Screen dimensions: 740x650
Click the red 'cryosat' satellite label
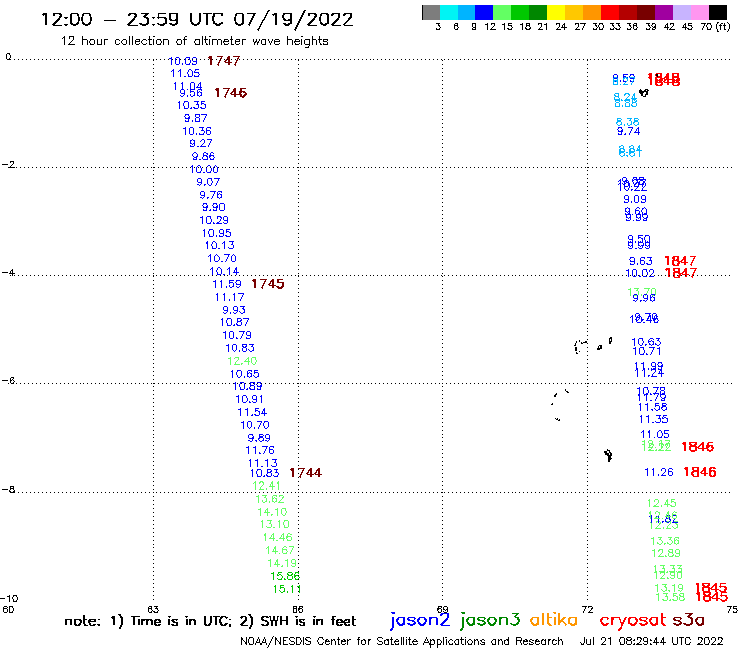pyautogui.click(x=632, y=621)
